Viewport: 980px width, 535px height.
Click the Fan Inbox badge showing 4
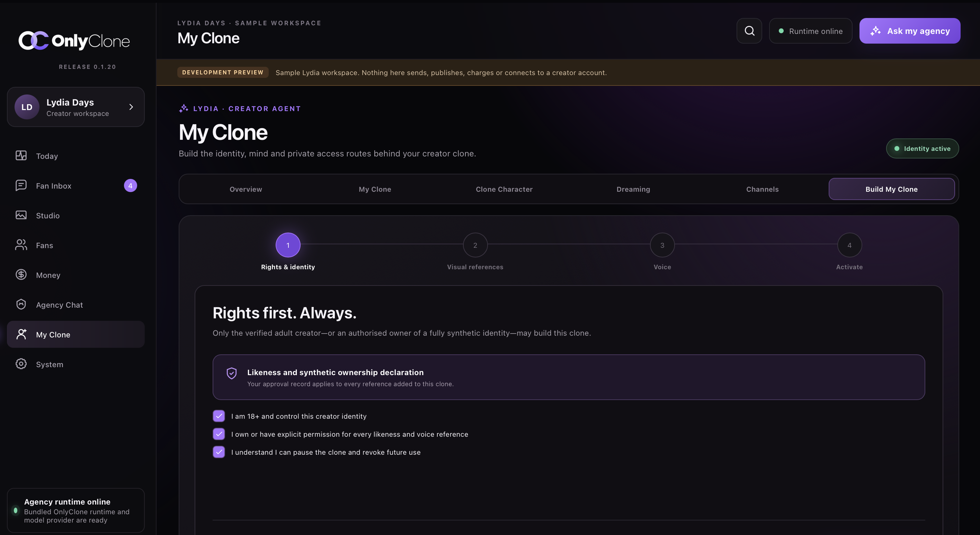(x=131, y=185)
